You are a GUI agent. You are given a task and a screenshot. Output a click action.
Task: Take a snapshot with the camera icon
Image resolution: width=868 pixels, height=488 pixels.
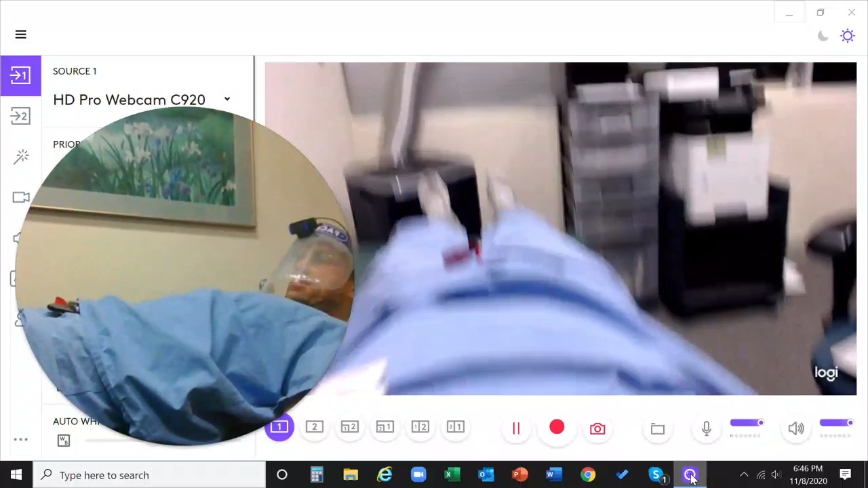coord(597,428)
